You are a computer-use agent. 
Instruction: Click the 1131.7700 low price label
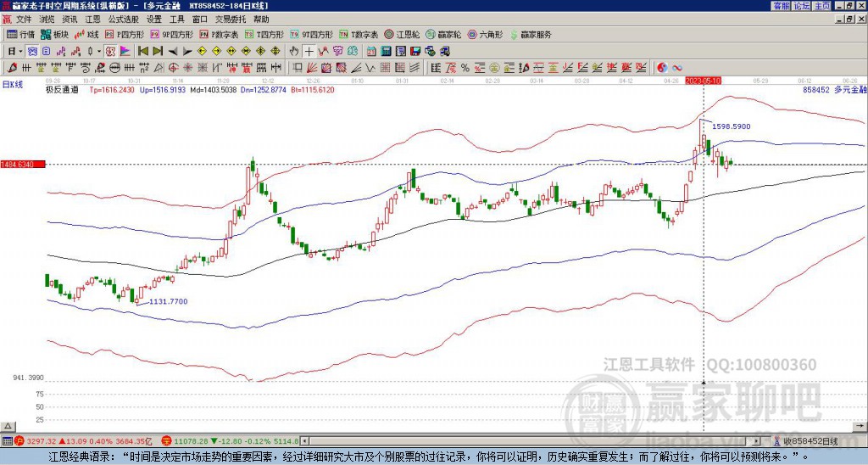[169, 301]
